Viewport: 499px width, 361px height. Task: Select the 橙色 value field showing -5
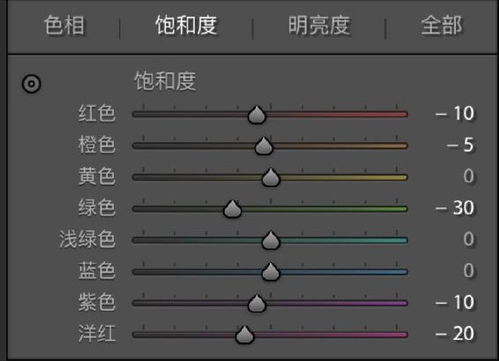(x=460, y=145)
